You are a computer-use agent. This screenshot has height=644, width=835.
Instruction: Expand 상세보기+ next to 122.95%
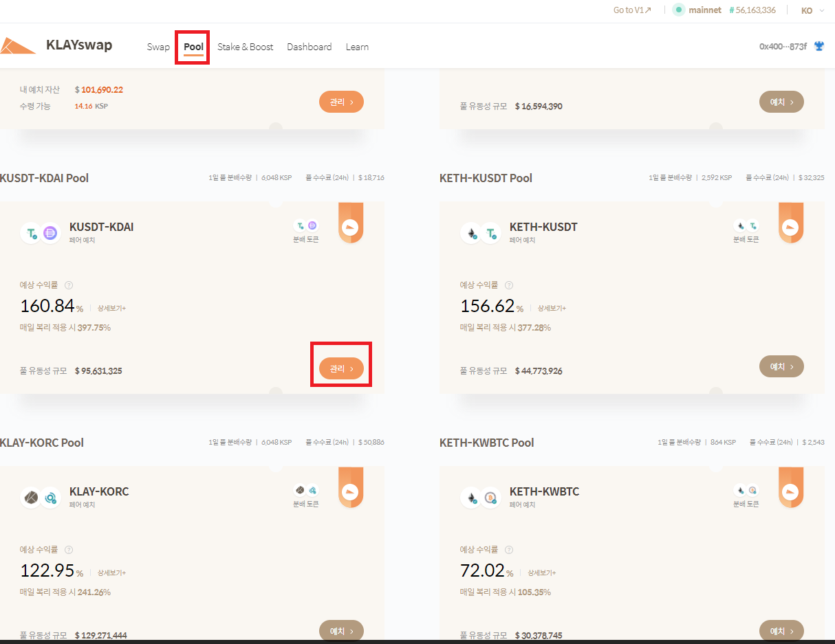[111, 573]
